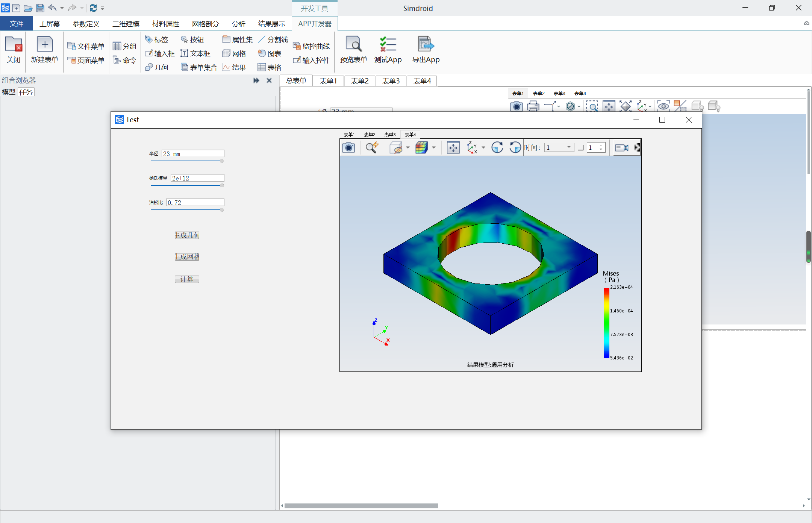Insert a 分组 group control
Screen dimensions: 812x523
tap(124, 46)
